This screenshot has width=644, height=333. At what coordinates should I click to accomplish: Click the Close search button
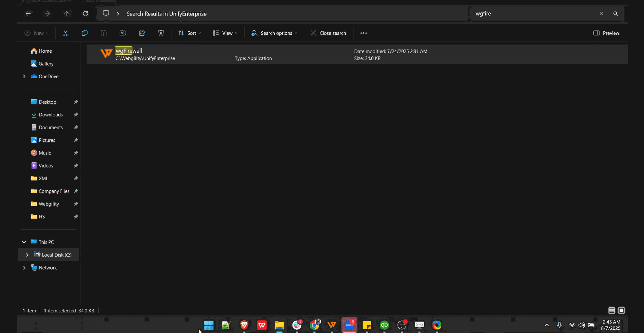[x=328, y=33]
